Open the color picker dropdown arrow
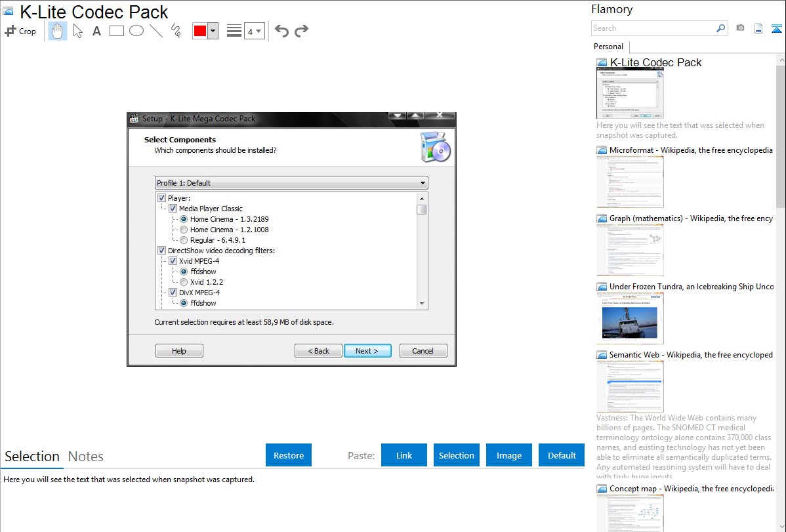Image resolution: width=786 pixels, height=532 pixels. click(213, 31)
